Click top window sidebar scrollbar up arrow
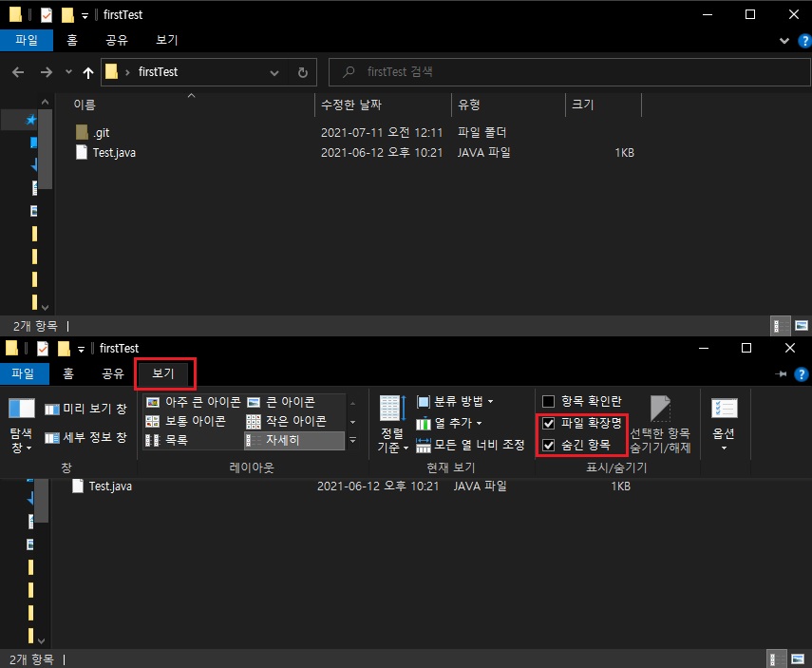Viewport: 812px width, 668px height. tap(45, 102)
